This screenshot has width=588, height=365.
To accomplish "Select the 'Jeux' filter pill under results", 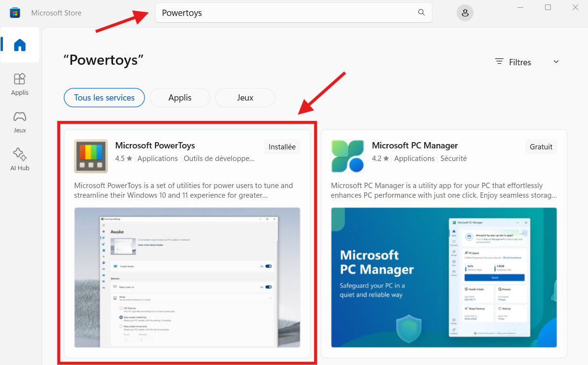I will coord(245,98).
